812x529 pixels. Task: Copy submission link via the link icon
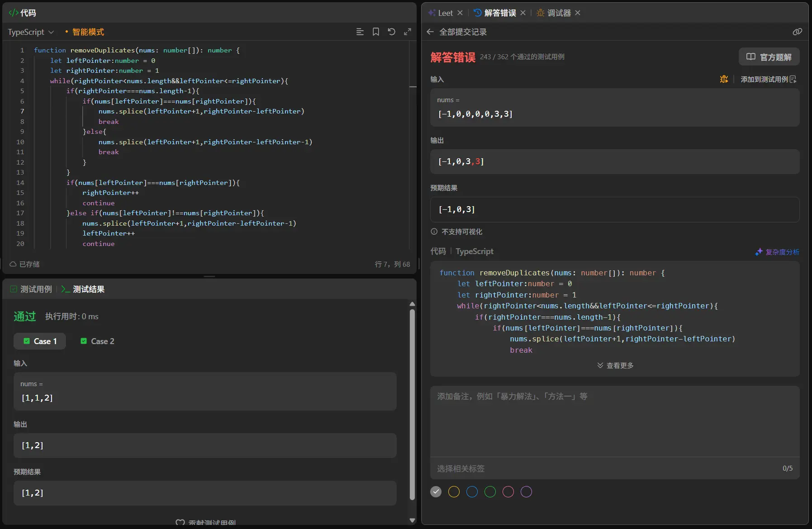point(797,32)
